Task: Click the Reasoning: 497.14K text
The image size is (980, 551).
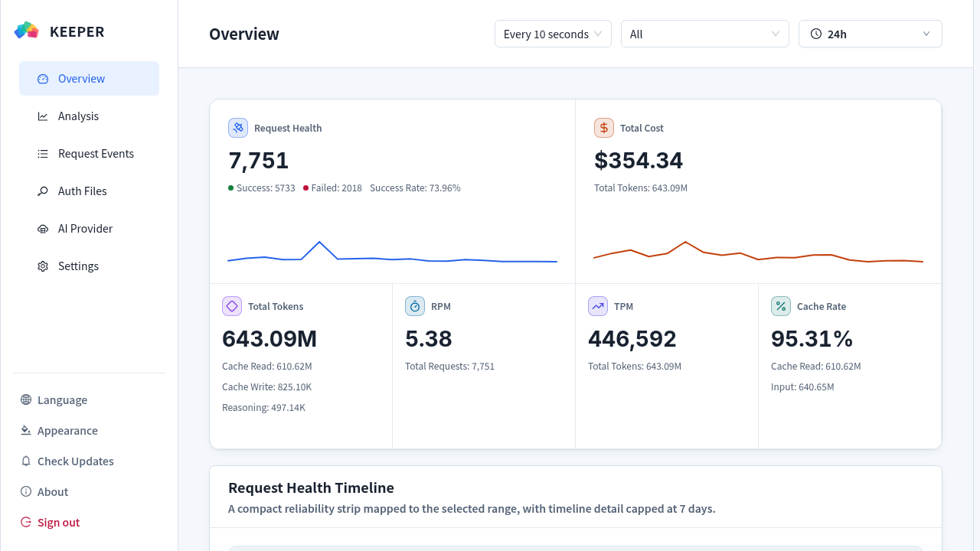Action: tap(264, 408)
